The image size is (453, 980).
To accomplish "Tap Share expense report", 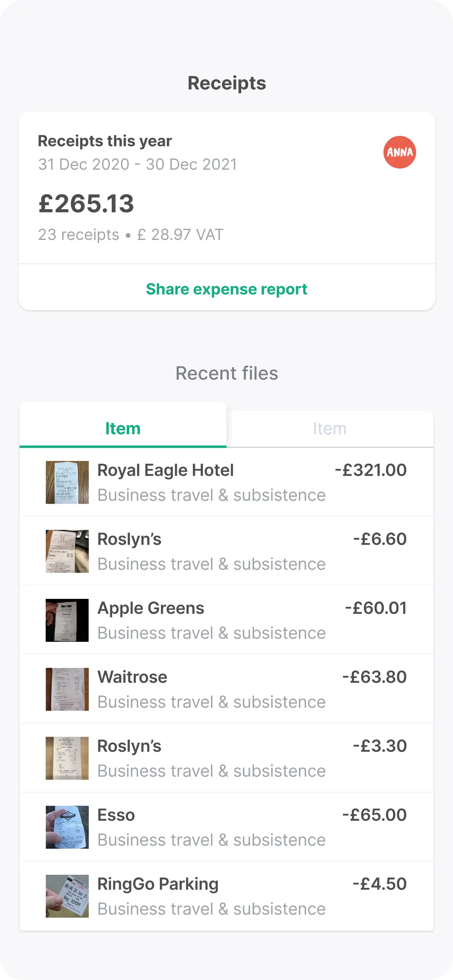I will [227, 289].
